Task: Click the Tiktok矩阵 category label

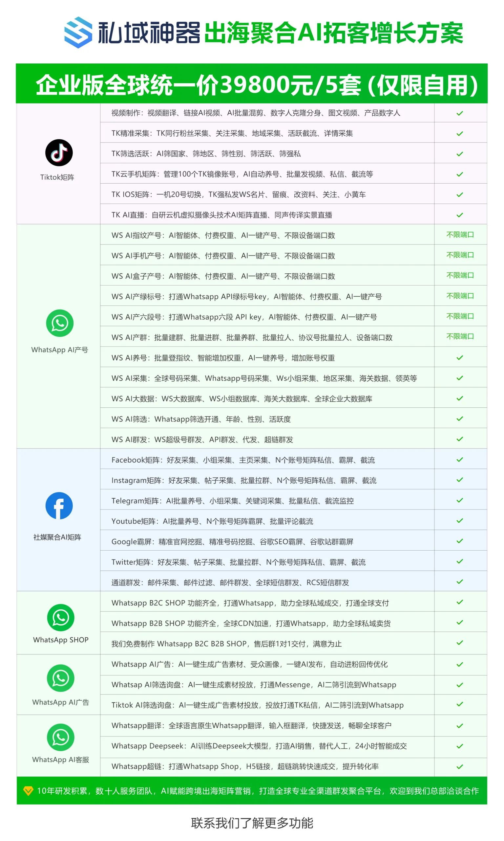Action: click(57, 177)
